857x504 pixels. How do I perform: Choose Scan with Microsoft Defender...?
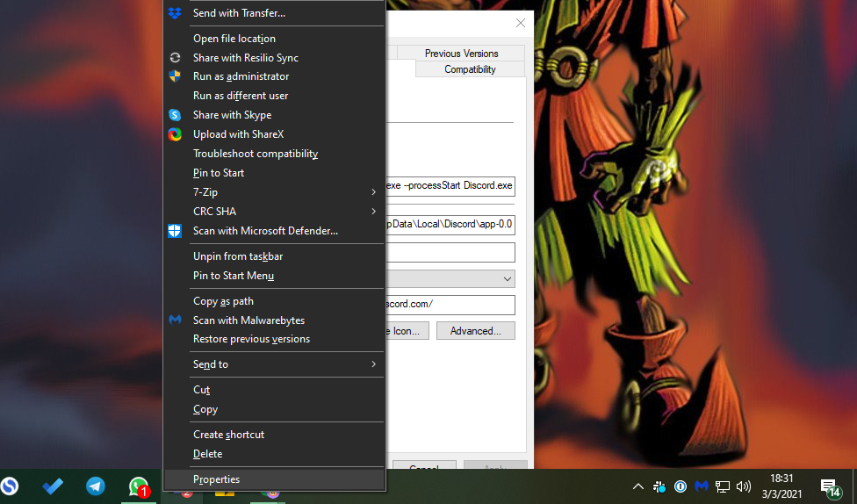[274, 231]
